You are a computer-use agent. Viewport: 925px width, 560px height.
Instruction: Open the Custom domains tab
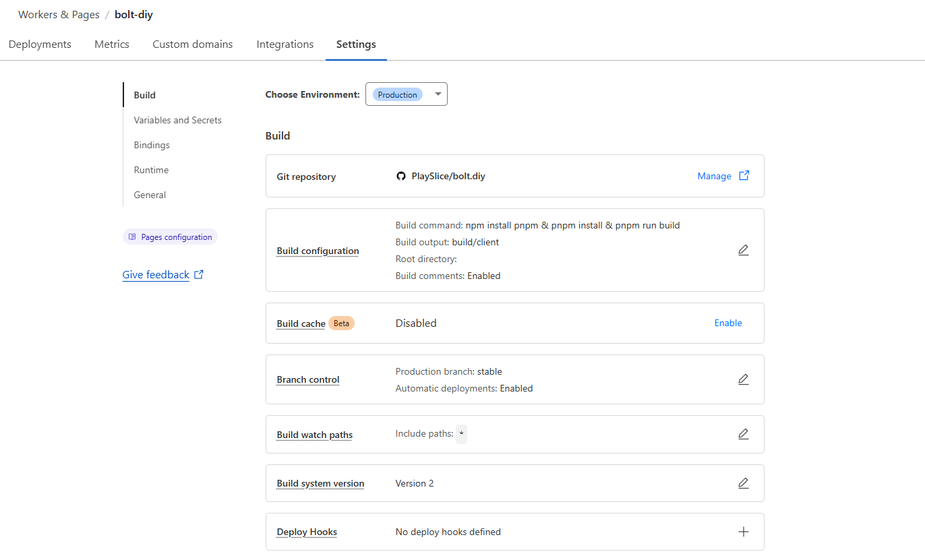(x=193, y=44)
